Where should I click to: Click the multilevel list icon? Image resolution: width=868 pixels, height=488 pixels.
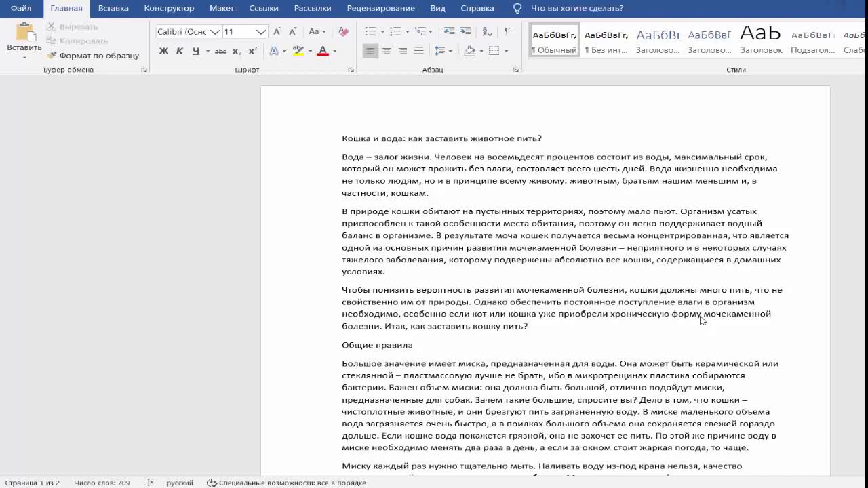[420, 32]
